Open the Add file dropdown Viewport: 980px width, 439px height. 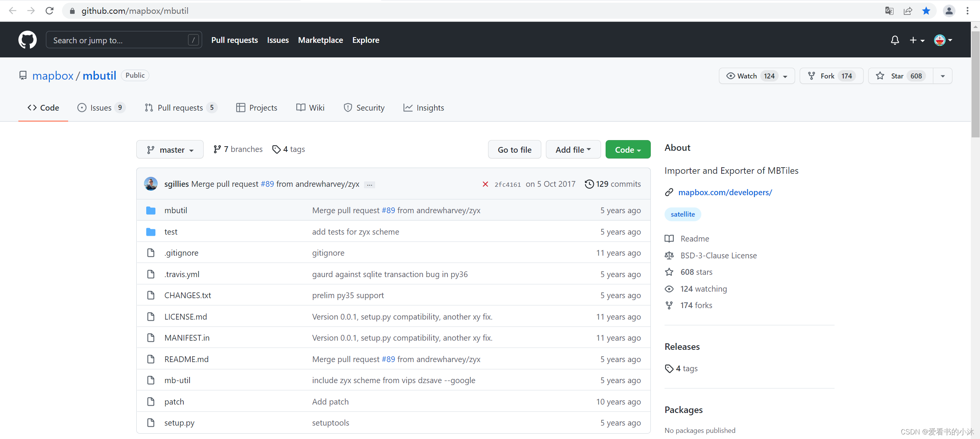pos(573,150)
